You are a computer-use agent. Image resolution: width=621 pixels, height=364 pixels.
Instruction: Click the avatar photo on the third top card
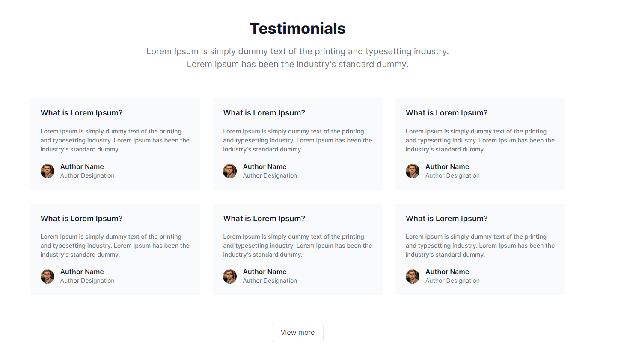(412, 171)
